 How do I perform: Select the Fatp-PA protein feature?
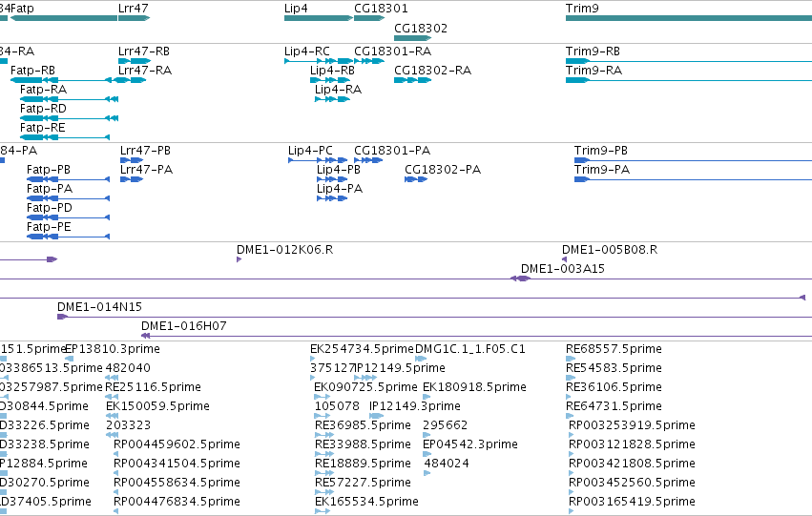(69, 198)
